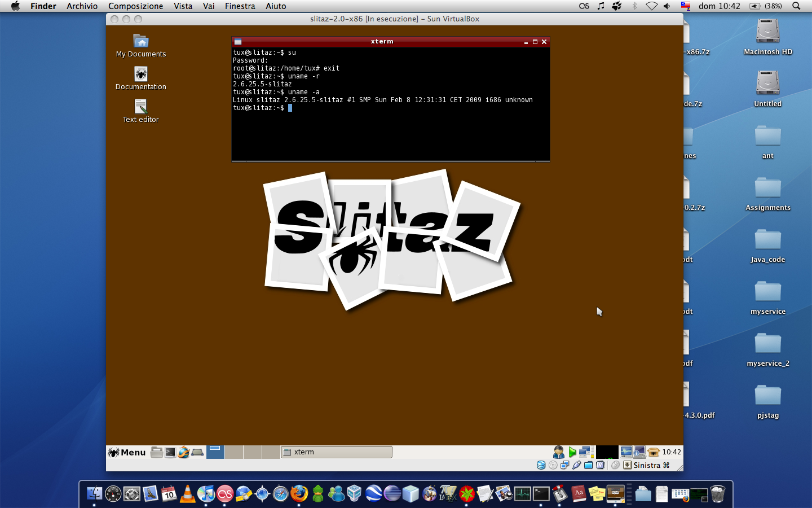Click the VirtualBox USB devices status icon

[576, 465]
